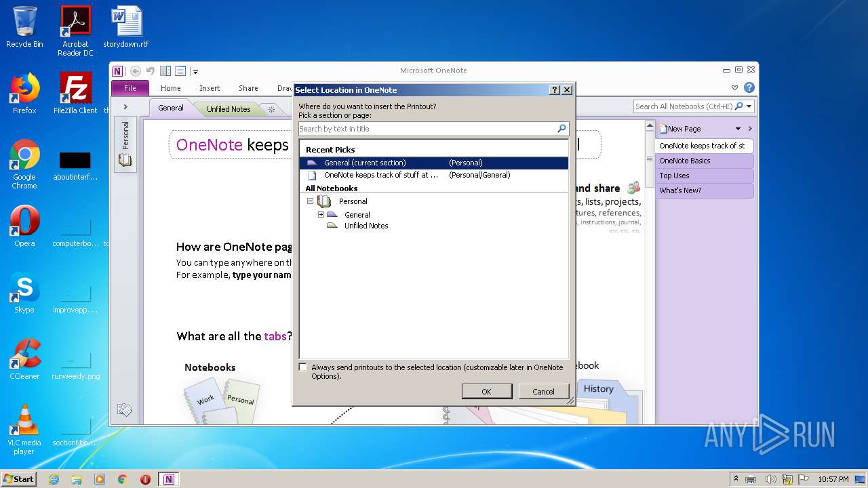Click the dialog Help question mark button
This screenshot has width=868, height=488.
[554, 89]
